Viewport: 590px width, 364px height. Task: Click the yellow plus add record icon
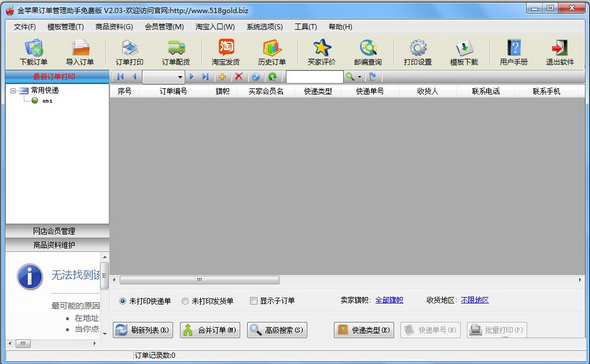[x=222, y=77]
